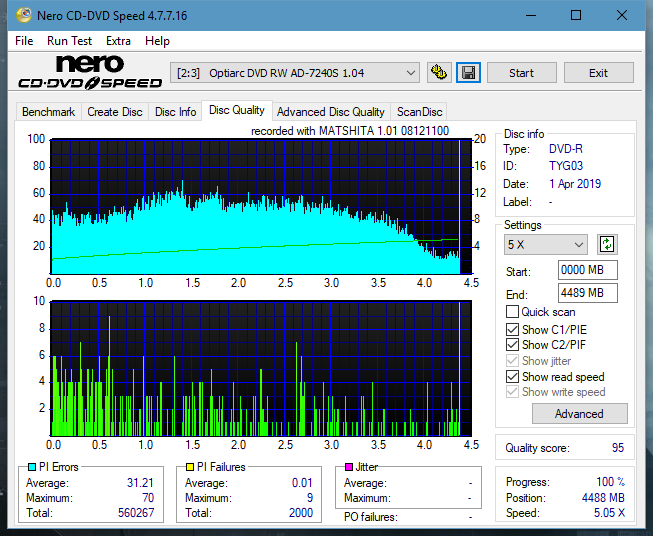Select the Disc Quality tab

237,110
